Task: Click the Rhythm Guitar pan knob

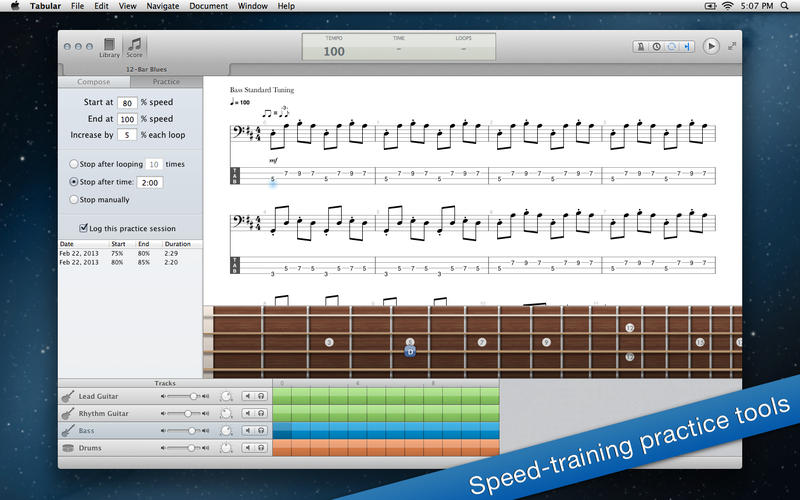Action: pos(226,413)
